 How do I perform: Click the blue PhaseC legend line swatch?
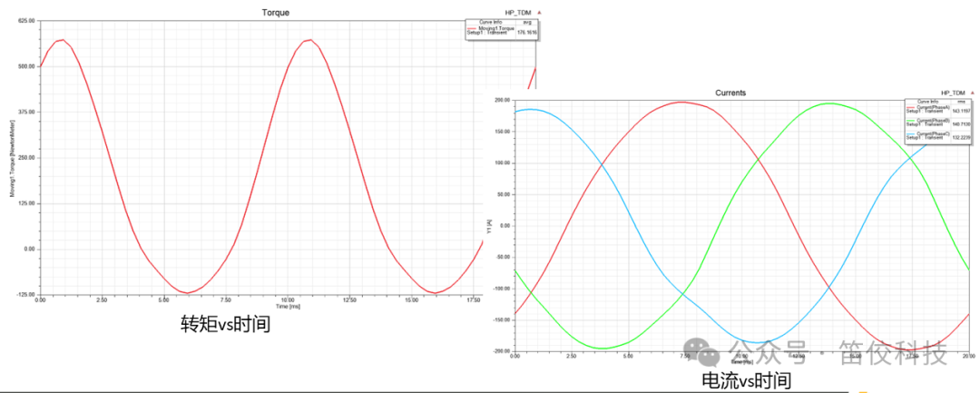tap(912, 133)
